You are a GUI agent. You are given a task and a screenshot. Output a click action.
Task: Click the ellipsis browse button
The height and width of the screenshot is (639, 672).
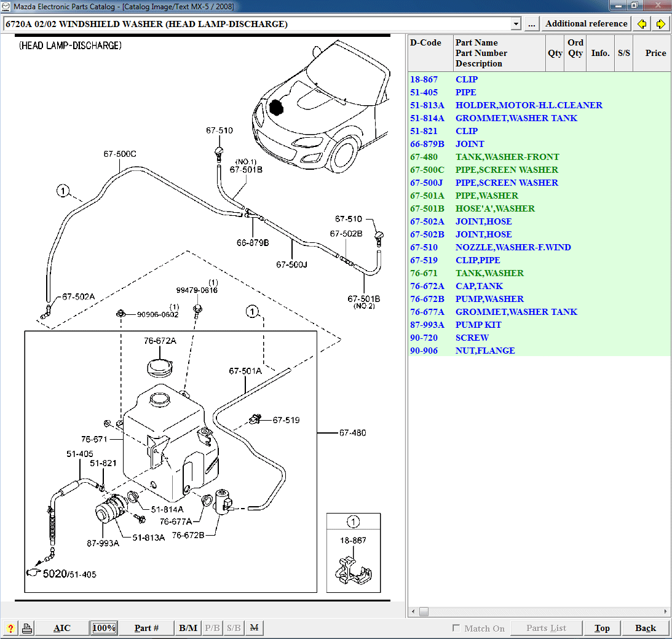point(531,24)
